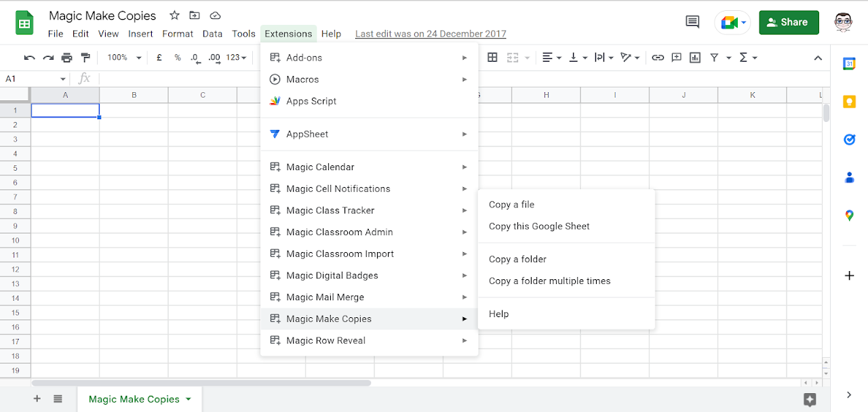Click the Magic Make Copies document title
The height and width of the screenshot is (412, 868).
[102, 16]
